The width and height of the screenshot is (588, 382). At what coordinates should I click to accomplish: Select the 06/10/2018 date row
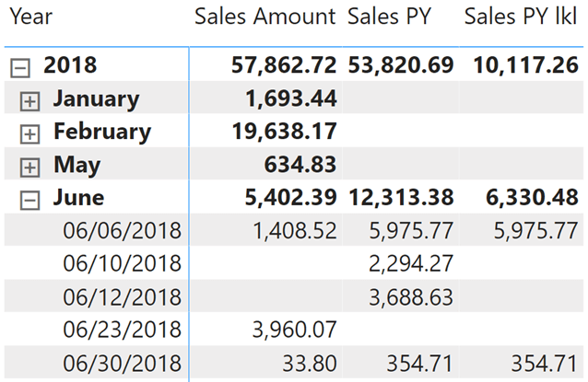(122, 263)
